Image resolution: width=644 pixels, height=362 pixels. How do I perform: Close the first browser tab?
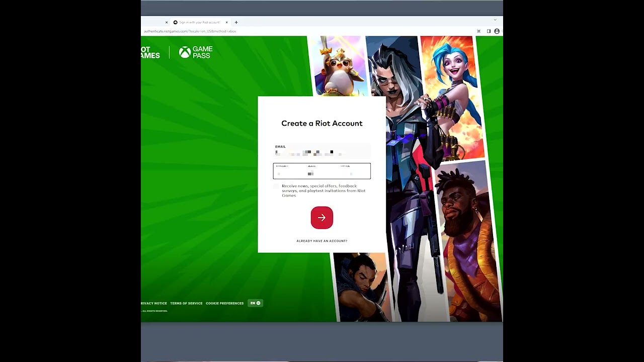pos(167,22)
